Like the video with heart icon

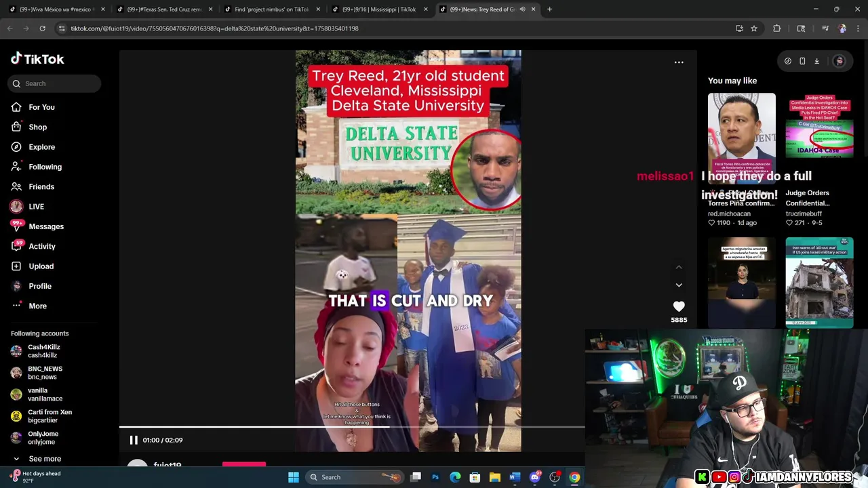(679, 306)
